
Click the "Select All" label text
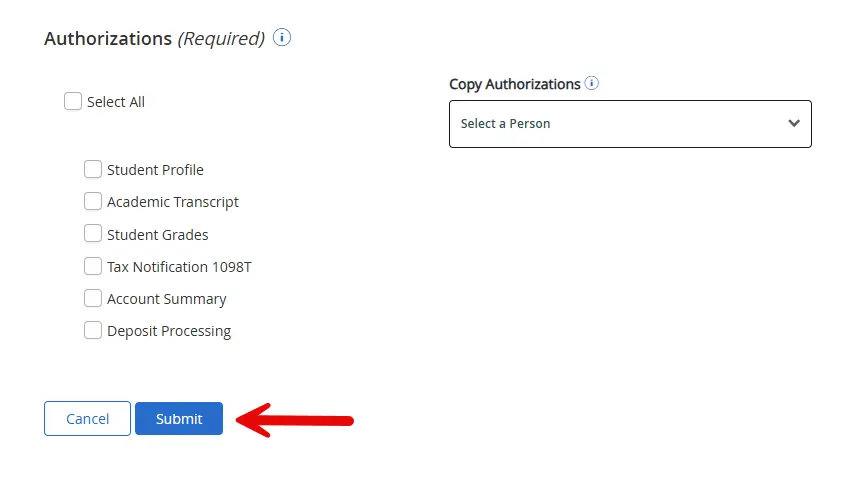[116, 102]
